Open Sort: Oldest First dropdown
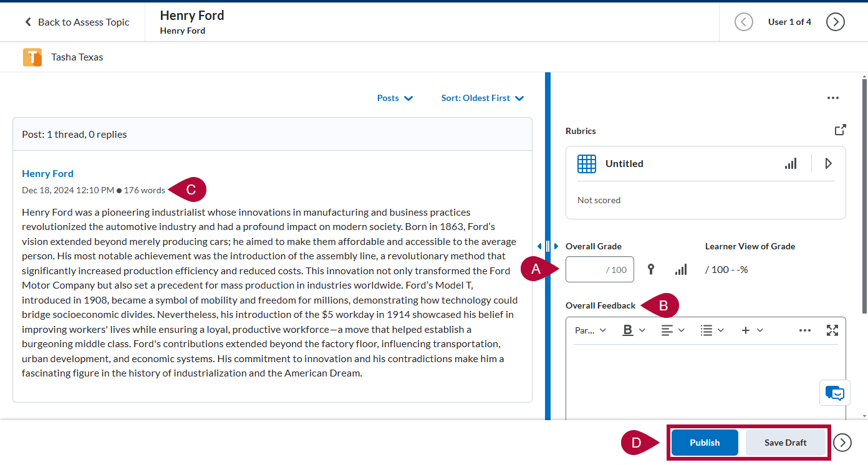The height and width of the screenshot is (465, 868). click(483, 98)
